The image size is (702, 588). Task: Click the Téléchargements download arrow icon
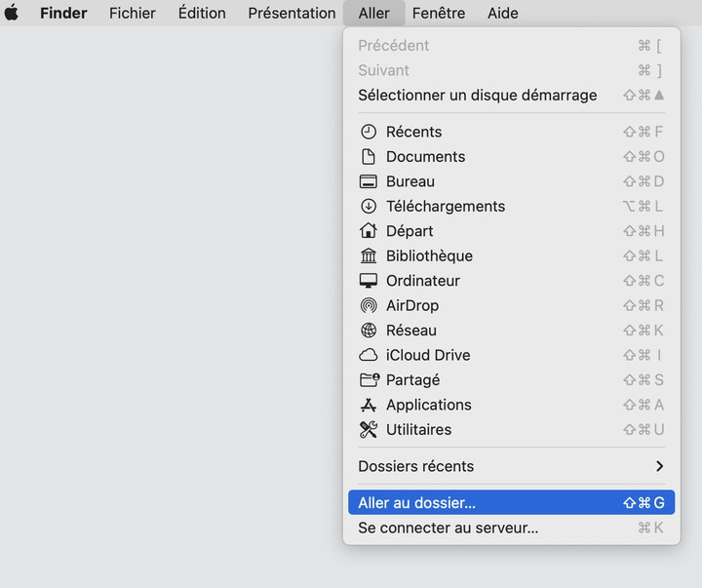(368, 206)
